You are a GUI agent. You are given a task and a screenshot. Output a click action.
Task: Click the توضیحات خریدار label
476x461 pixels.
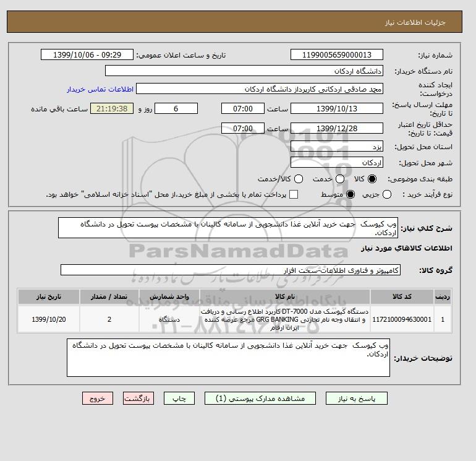423,358
